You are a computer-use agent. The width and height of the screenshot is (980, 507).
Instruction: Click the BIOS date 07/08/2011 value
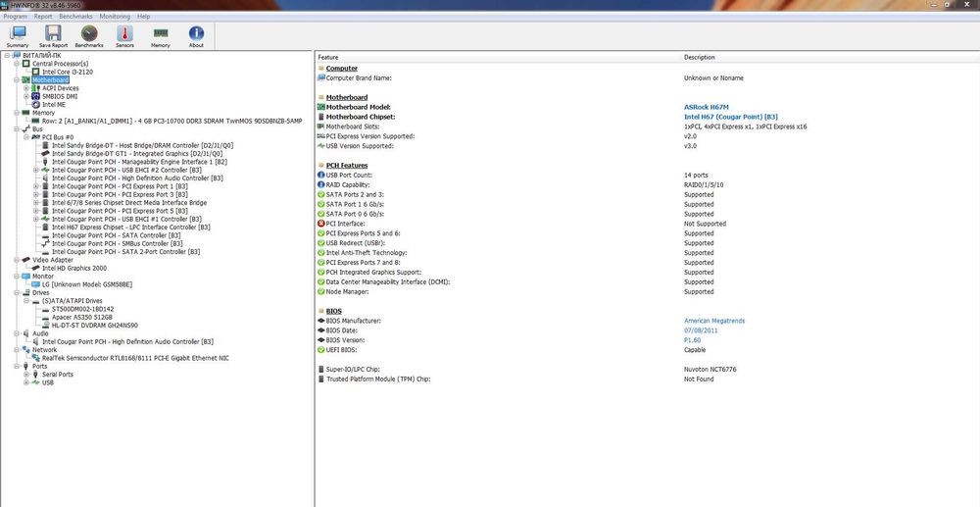pos(701,330)
